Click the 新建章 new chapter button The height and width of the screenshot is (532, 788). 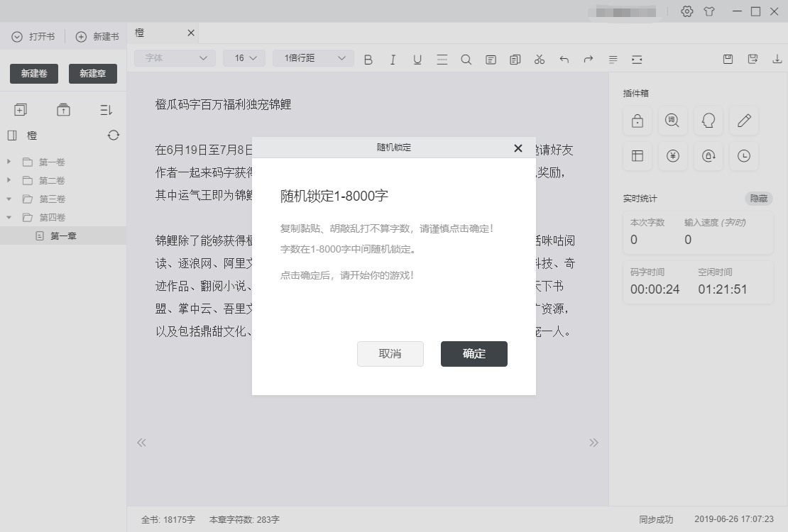(92, 73)
